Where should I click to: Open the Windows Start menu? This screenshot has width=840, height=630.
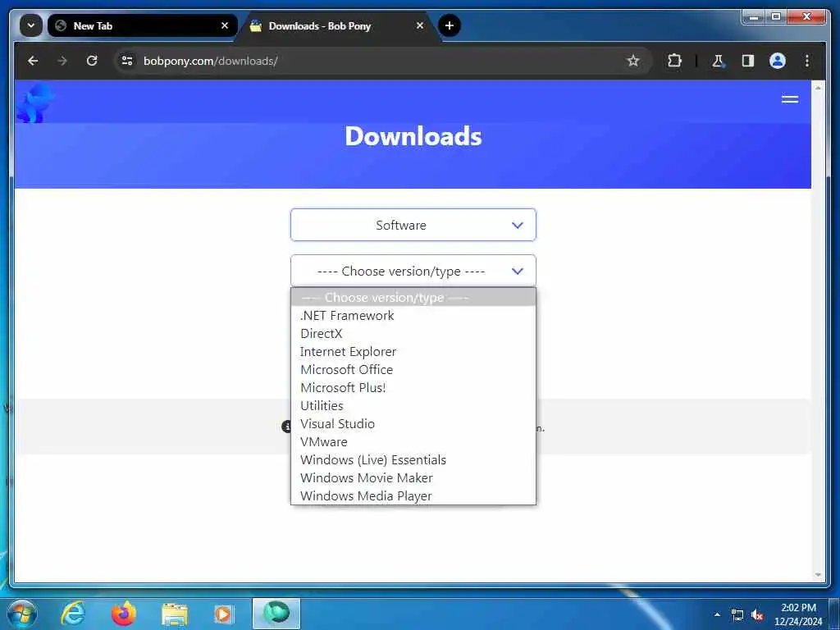pyautogui.click(x=22, y=614)
